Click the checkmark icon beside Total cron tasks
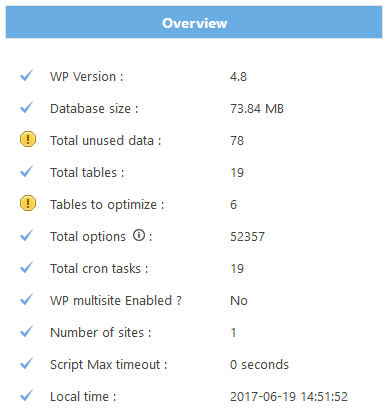This screenshot has width=389, height=415. point(26,268)
